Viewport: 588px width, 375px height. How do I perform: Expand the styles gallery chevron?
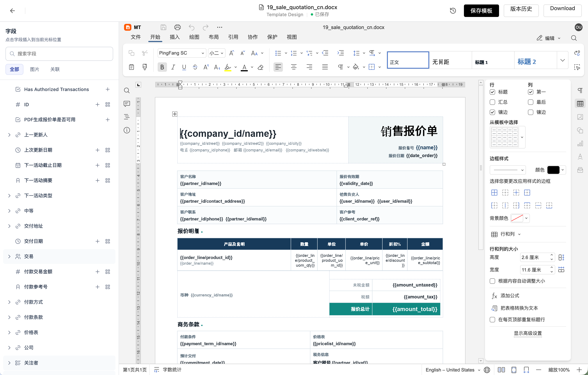coord(563,60)
